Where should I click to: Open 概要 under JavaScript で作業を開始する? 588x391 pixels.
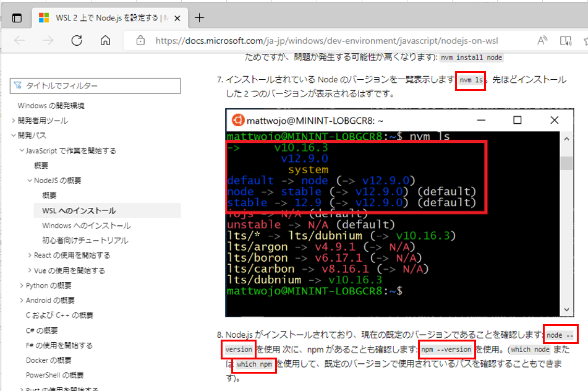pyautogui.click(x=41, y=165)
